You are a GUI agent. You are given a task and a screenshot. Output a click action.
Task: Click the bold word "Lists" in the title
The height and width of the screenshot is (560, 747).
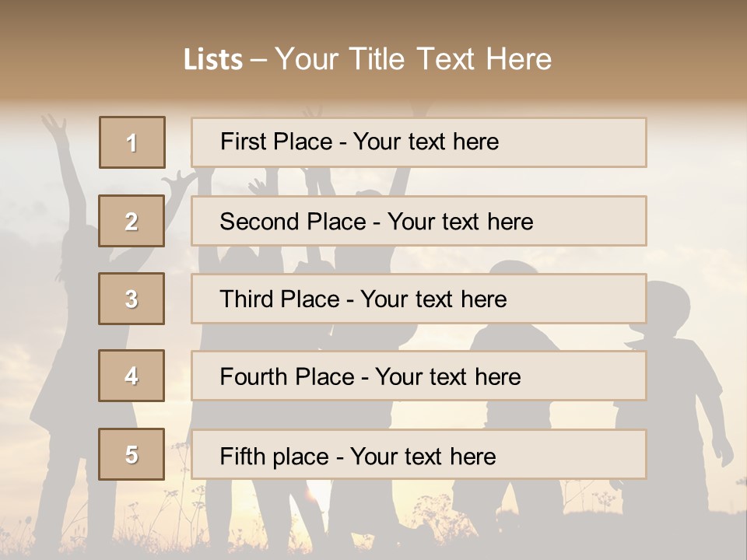coord(212,60)
